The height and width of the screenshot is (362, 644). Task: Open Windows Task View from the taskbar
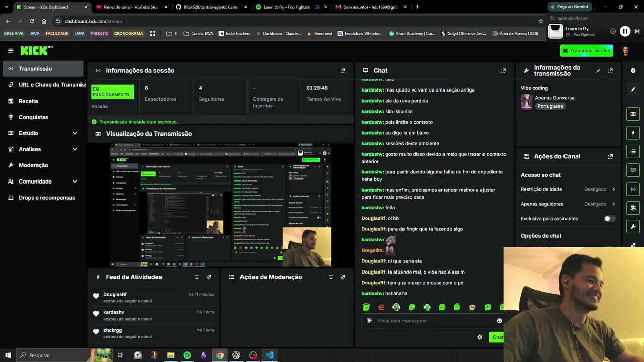pos(121,355)
